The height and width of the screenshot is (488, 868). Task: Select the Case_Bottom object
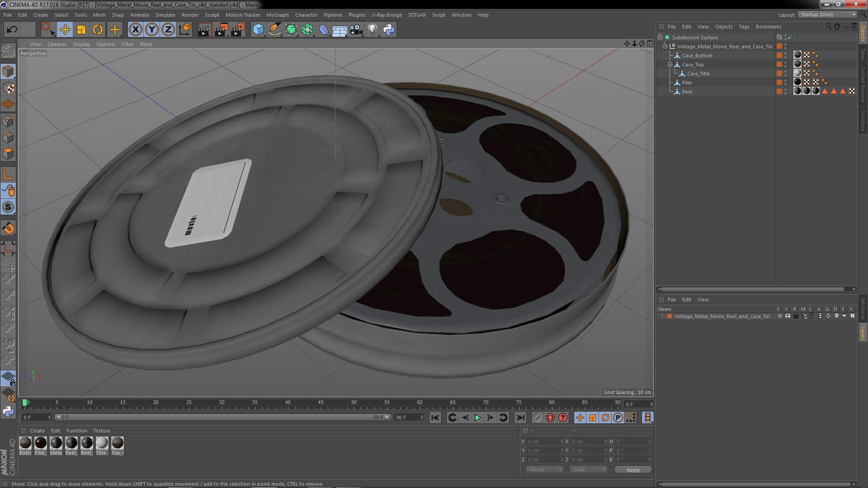tap(697, 56)
